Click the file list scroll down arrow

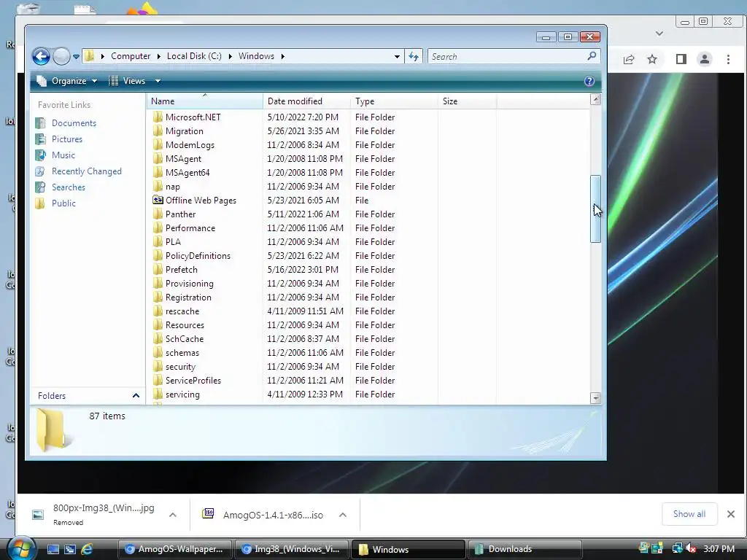point(595,397)
